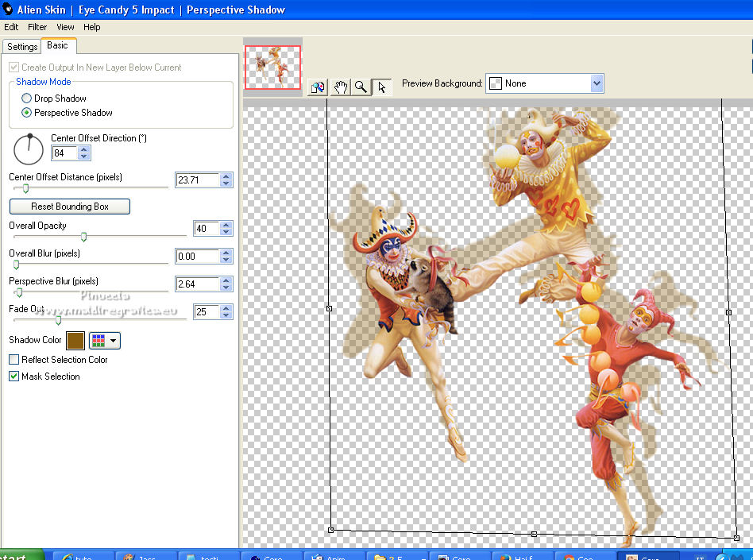The image size is (753, 560).
Task: Uncheck the Mask Selection checkbox
Action: pos(14,376)
